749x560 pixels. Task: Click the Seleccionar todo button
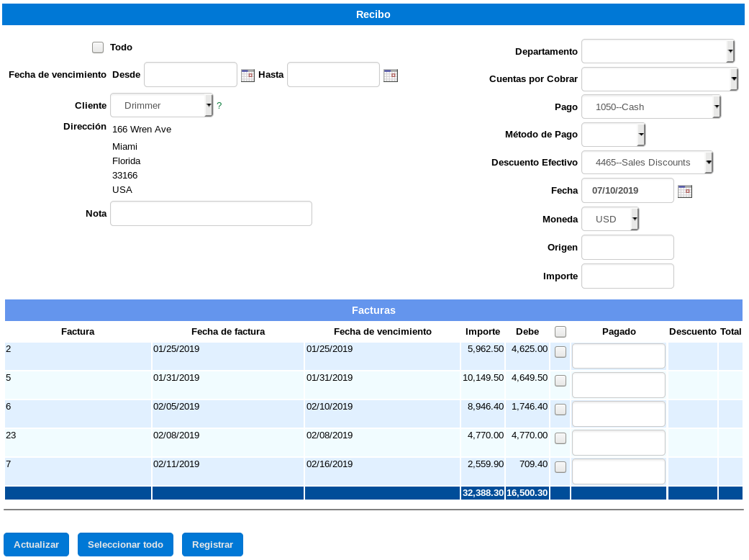(x=126, y=545)
